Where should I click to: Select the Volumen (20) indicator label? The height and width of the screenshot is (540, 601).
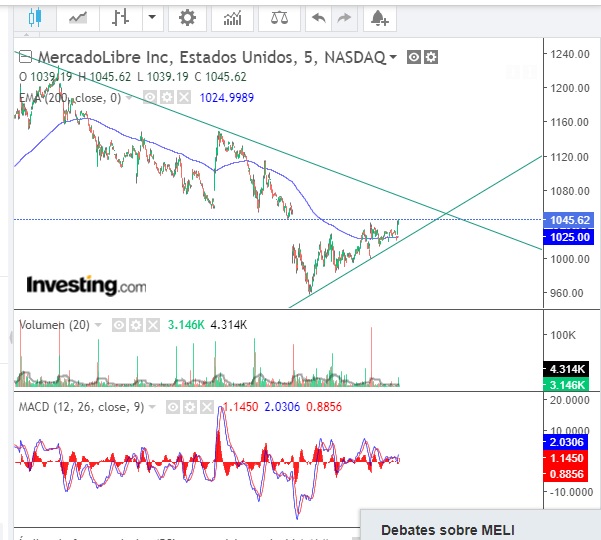point(54,325)
